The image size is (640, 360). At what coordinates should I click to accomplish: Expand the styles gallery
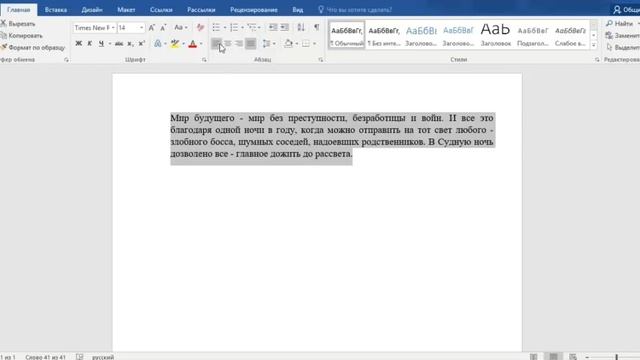click(593, 45)
